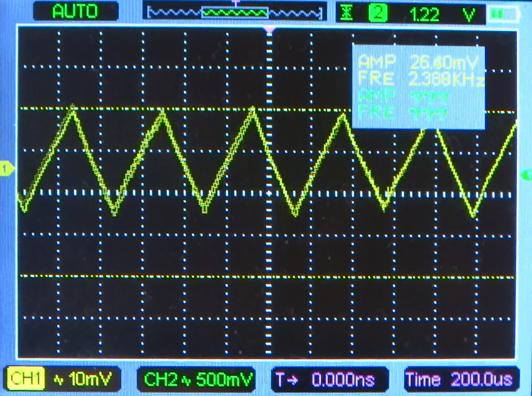Click the CH2 500mV vertical scale
This screenshot has width=532, height=396.
tap(224, 380)
